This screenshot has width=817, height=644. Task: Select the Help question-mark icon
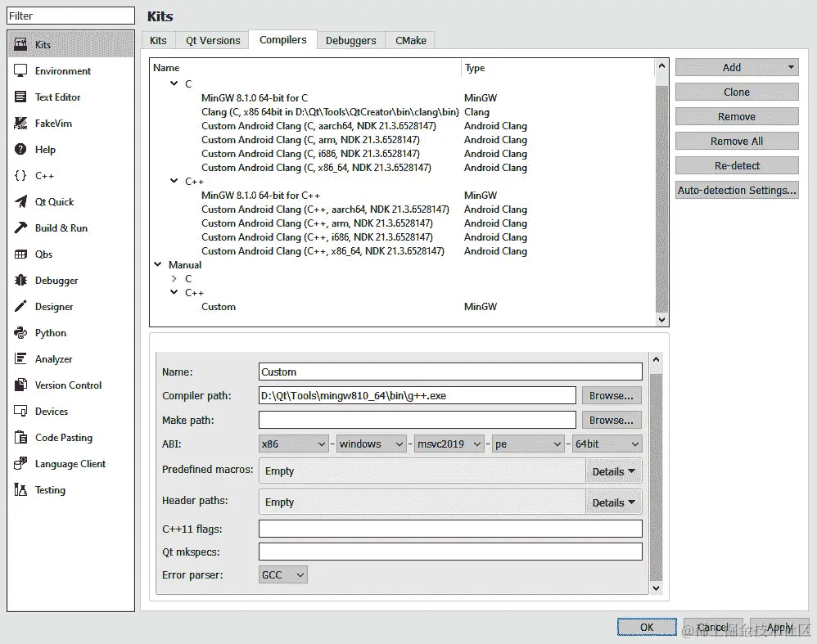coord(20,150)
